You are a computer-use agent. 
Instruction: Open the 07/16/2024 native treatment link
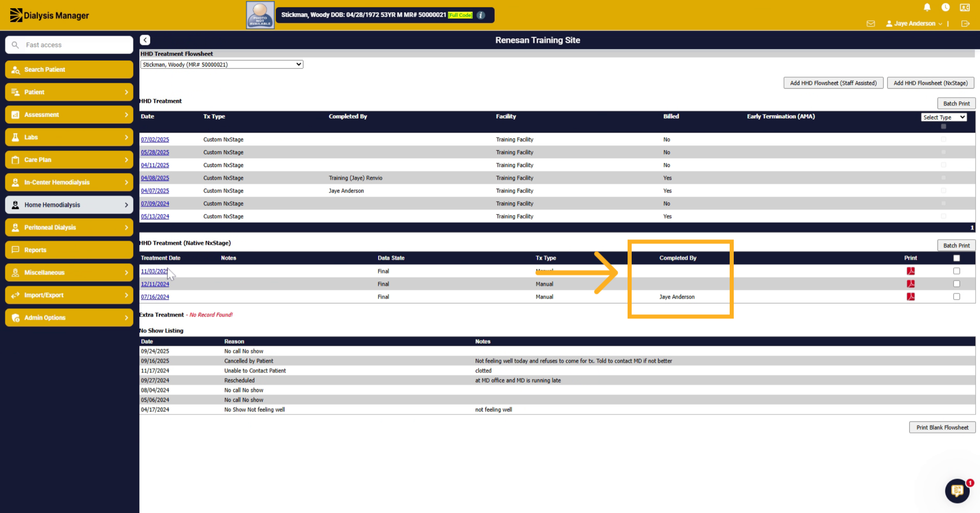coord(155,297)
